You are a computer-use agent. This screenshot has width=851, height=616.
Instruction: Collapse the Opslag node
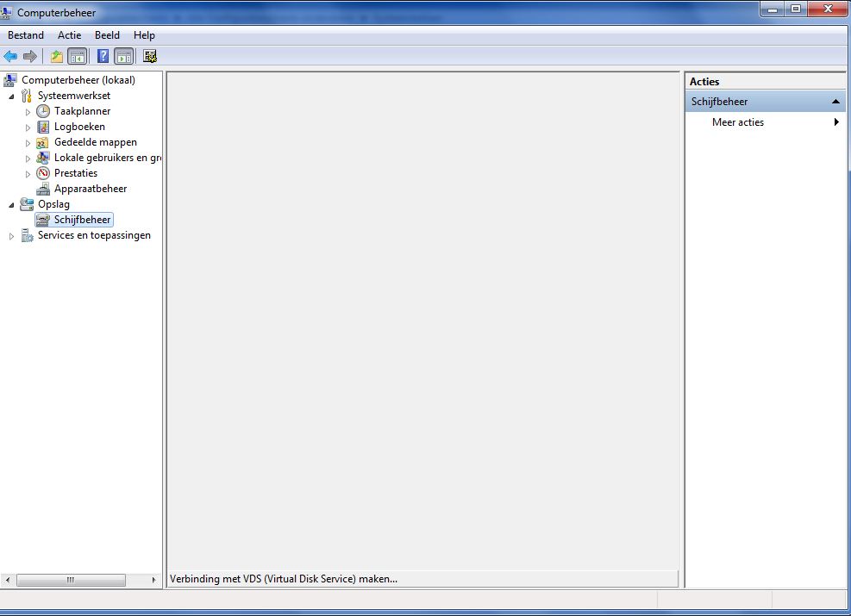point(11,205)
